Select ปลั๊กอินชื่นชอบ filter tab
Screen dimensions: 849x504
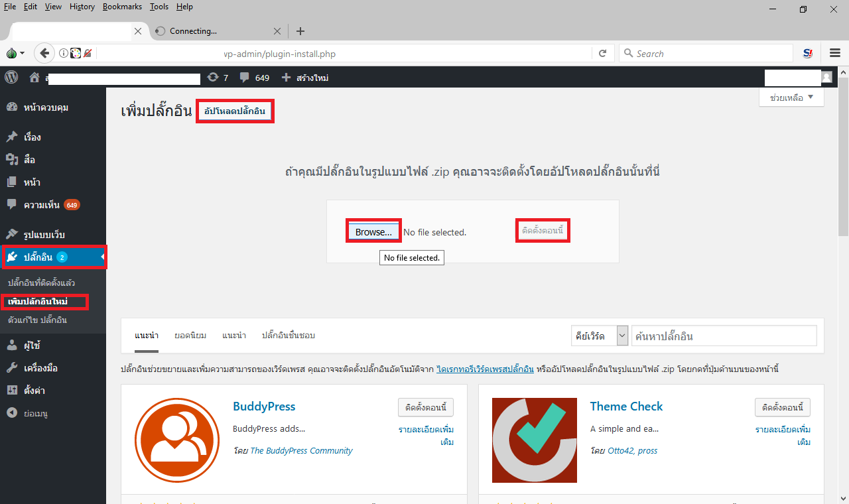coord(289,336)
